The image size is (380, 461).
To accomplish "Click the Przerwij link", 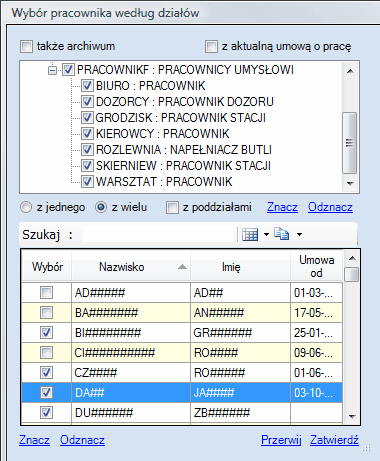I will (x=281, y=440).
